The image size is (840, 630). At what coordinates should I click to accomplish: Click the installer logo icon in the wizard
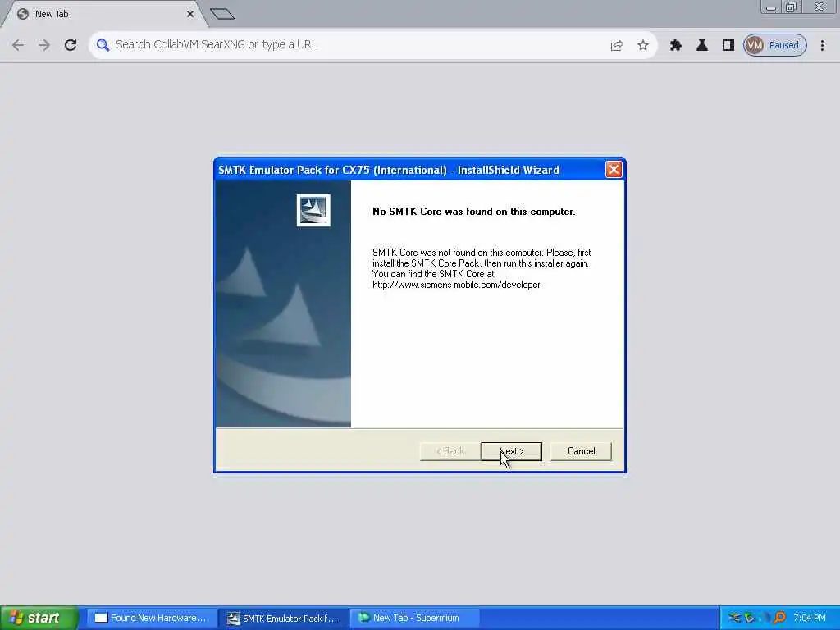[x=313, y=210]
